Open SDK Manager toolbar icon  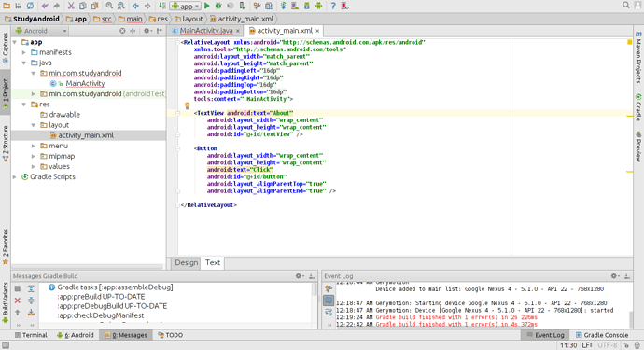[x=307, y=6]
